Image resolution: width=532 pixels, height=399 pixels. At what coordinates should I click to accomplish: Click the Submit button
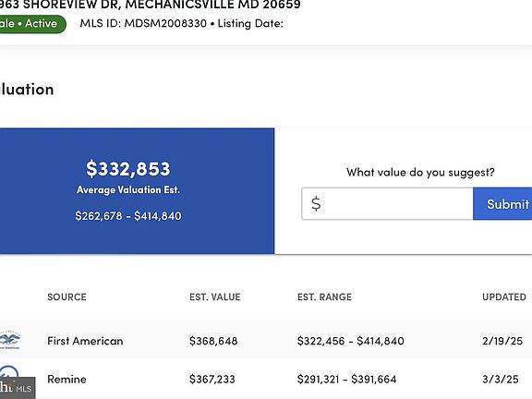click(502, 204)
